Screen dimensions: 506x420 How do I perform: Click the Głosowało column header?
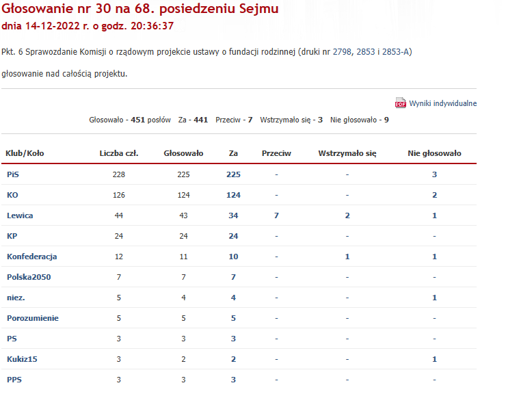[x=183, y=153]
